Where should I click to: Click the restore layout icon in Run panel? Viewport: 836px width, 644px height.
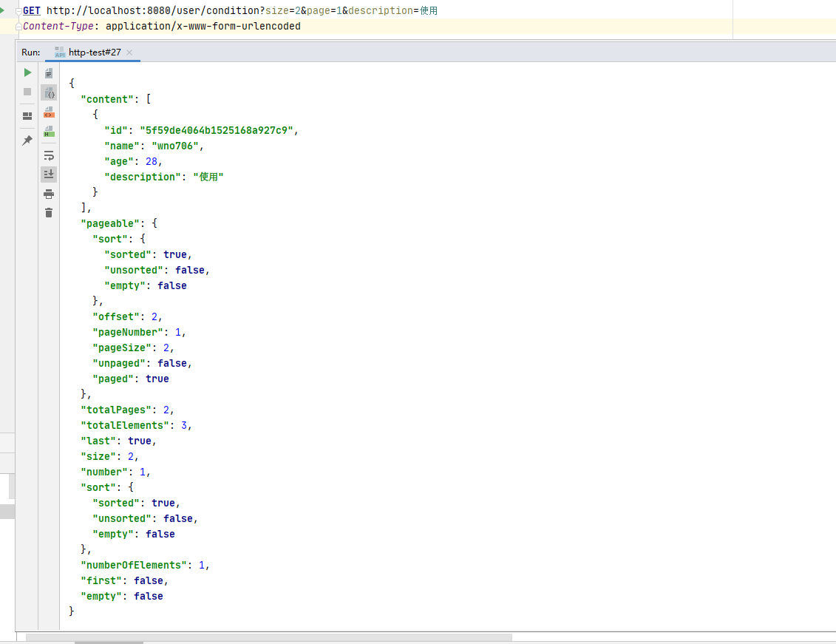pyautogui.click(x=27, y=116)
